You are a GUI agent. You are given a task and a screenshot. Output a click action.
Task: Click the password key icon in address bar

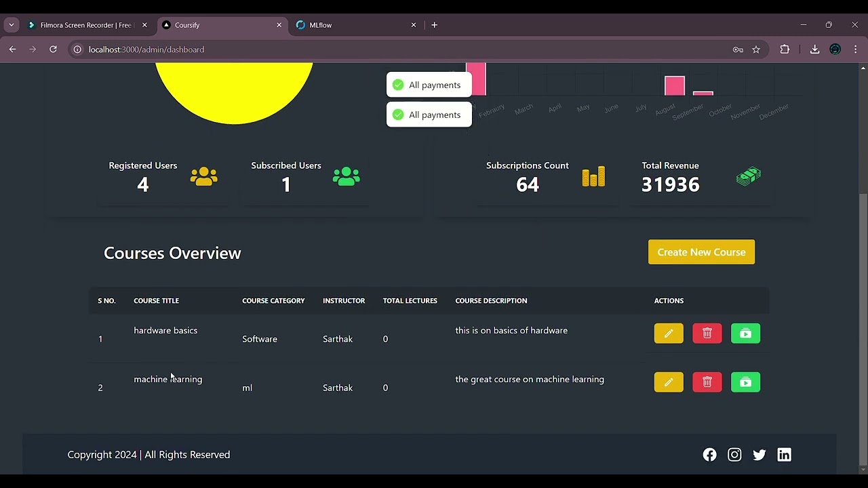[x=738, y=49]
